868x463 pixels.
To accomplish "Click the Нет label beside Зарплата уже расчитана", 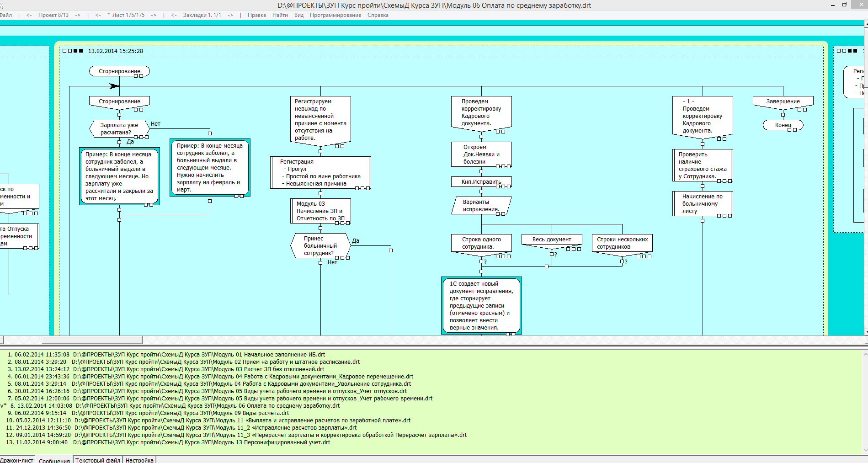I will tap(155, 124).
